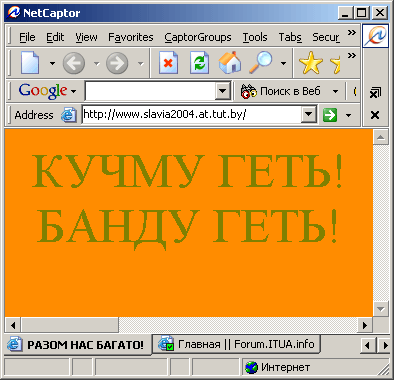Open Favorites with the star icon
The image size is (394, 380).
pyautogui.click(x=311, y=63)
